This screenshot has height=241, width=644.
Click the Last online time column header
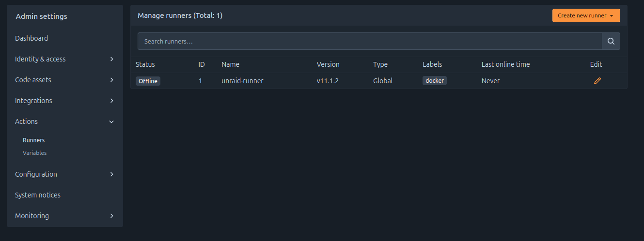(x=505, y=64)
